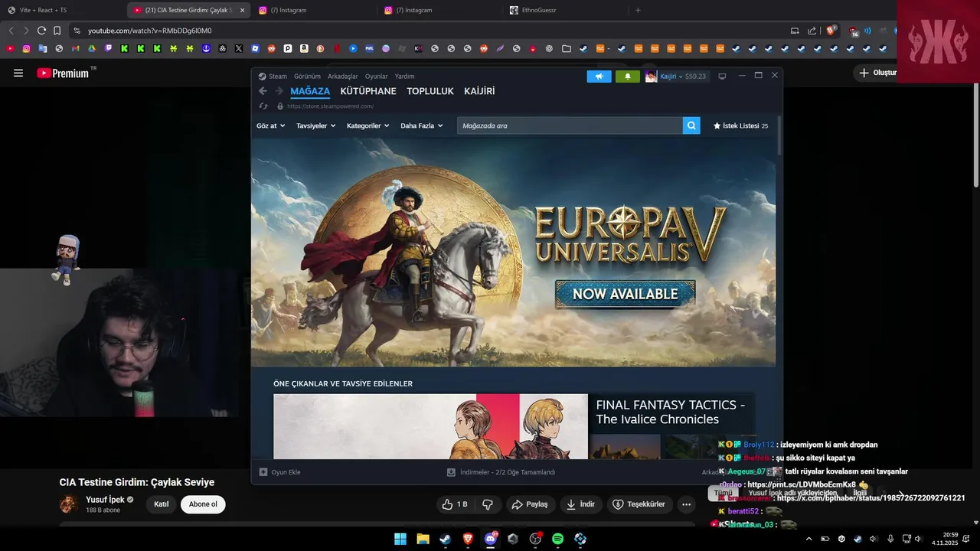
Task: Open the Steam menu in title bar
Action: 273,77
